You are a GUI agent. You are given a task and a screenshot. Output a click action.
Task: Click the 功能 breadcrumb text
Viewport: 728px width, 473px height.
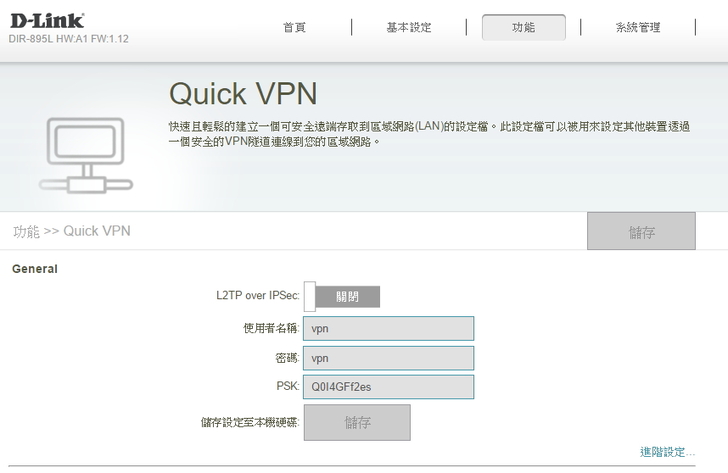[x=26, y=231]
